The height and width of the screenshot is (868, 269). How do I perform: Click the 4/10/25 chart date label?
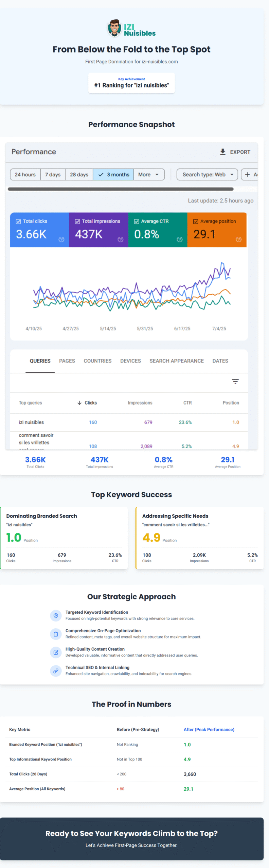(x=34, y=329)
